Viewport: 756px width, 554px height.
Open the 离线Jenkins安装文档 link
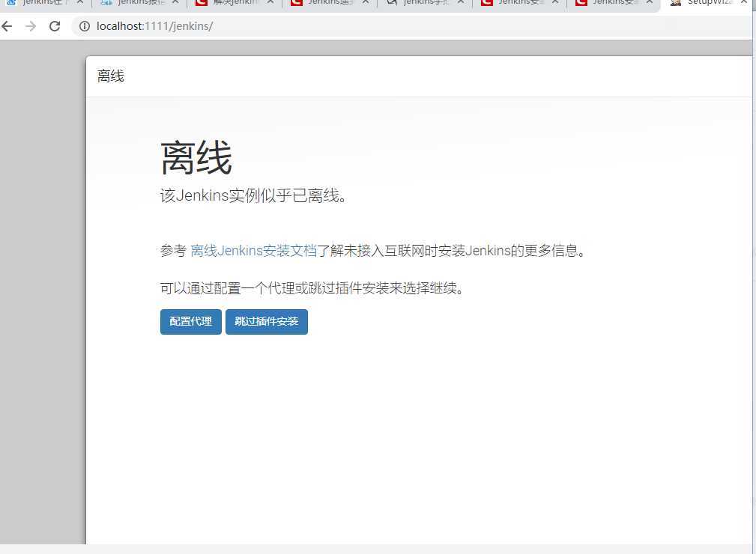pos(253,251)
